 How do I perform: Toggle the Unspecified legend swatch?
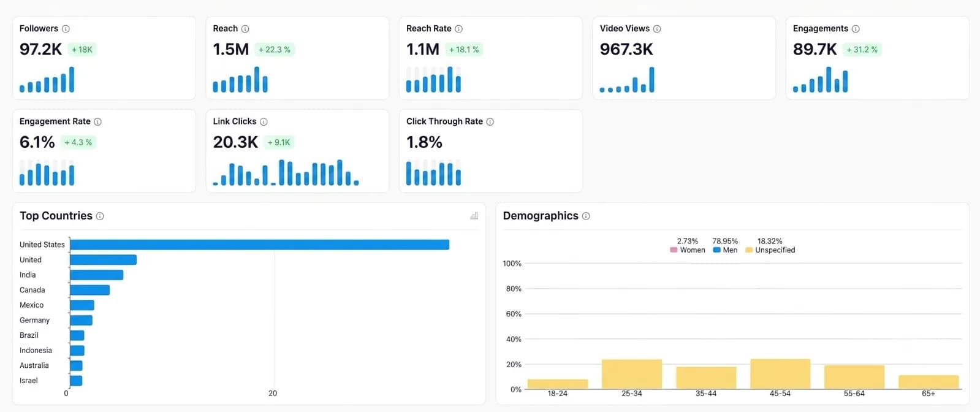[749, 250]
